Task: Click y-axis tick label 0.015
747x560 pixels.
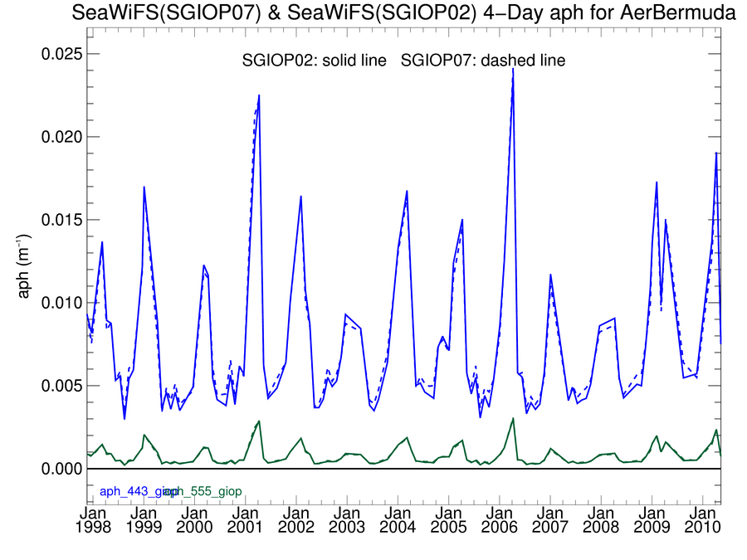Action: (61, 220)
